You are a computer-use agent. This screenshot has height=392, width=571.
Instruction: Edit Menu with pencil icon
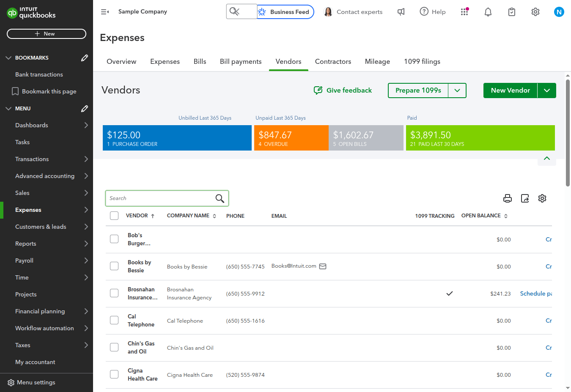[x=85, y=109]
